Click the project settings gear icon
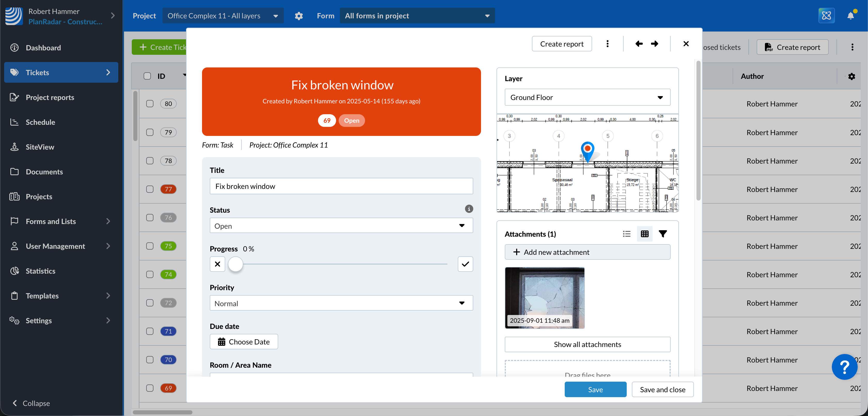 [299, 16]
